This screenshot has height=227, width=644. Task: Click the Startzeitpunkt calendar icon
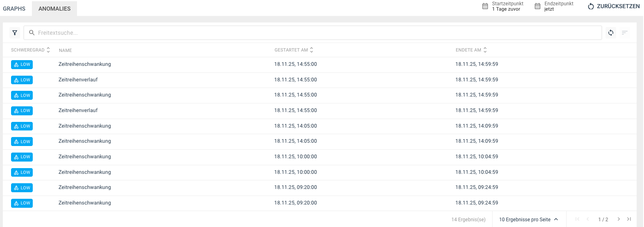485,6
